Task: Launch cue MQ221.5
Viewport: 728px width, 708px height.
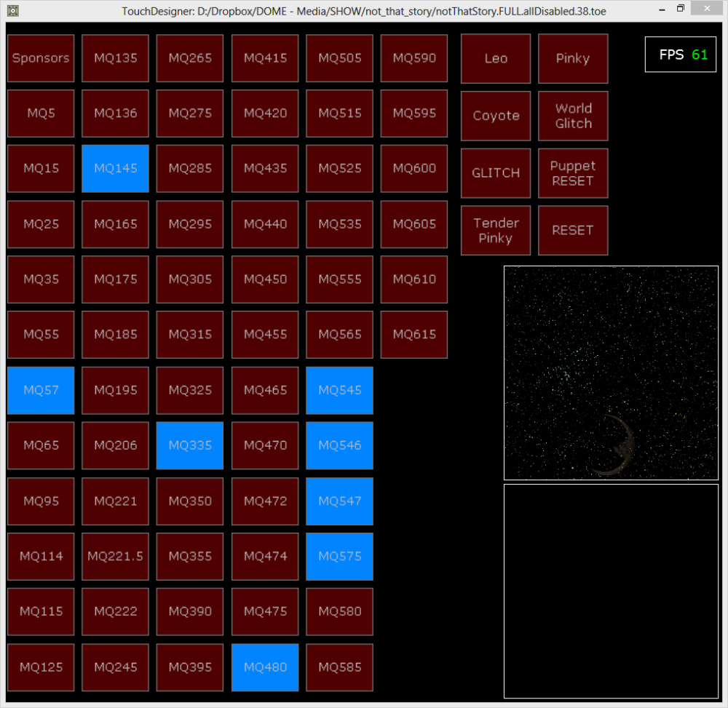Action: tap(115, 556)
